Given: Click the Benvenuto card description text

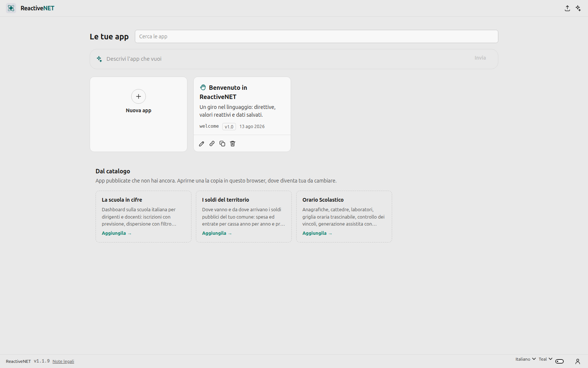Looking at the screenshot, I should coord(237,111).
